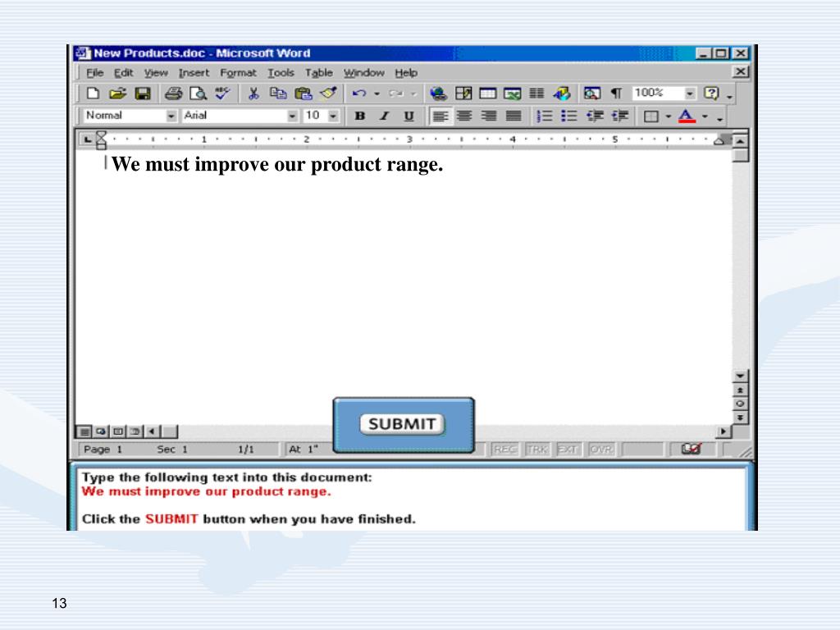840x630 pixels.
Task: Justify the paragraph text
Action: 514,116
